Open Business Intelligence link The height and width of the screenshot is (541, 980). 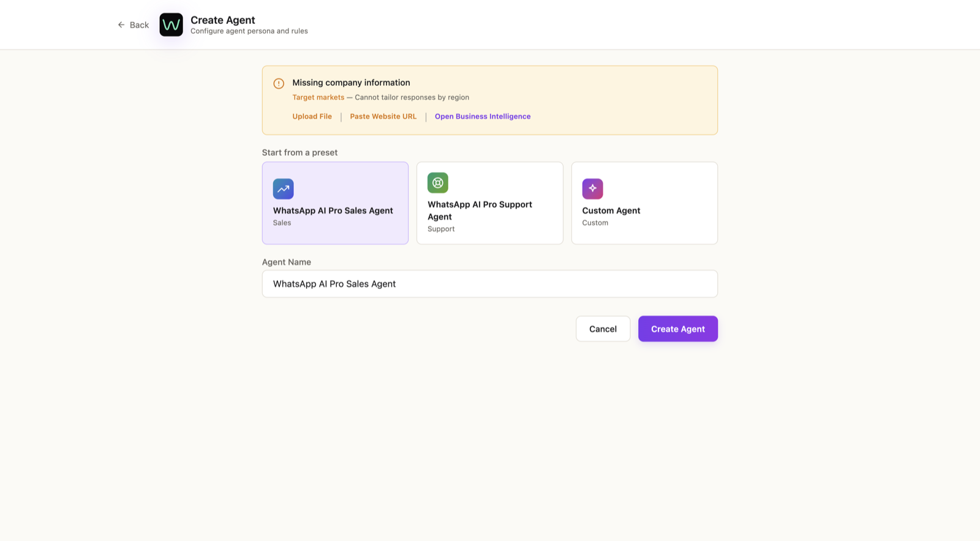(x=483, y=116)
